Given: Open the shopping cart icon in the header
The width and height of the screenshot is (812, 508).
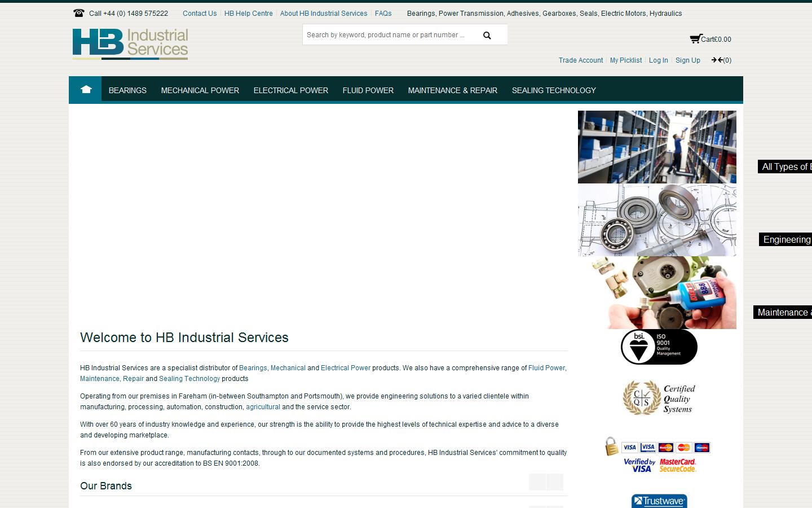Looking at the screenshot, I should pos(695,38).
